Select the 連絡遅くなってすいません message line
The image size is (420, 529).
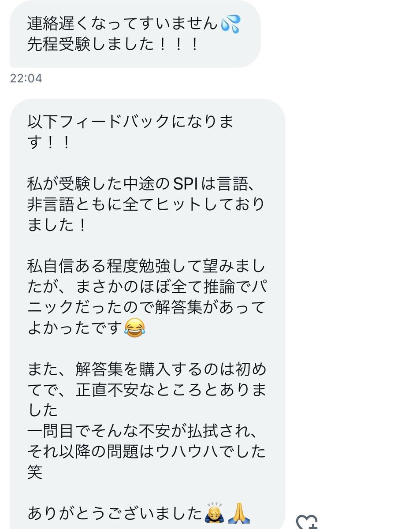coord(123,24)
